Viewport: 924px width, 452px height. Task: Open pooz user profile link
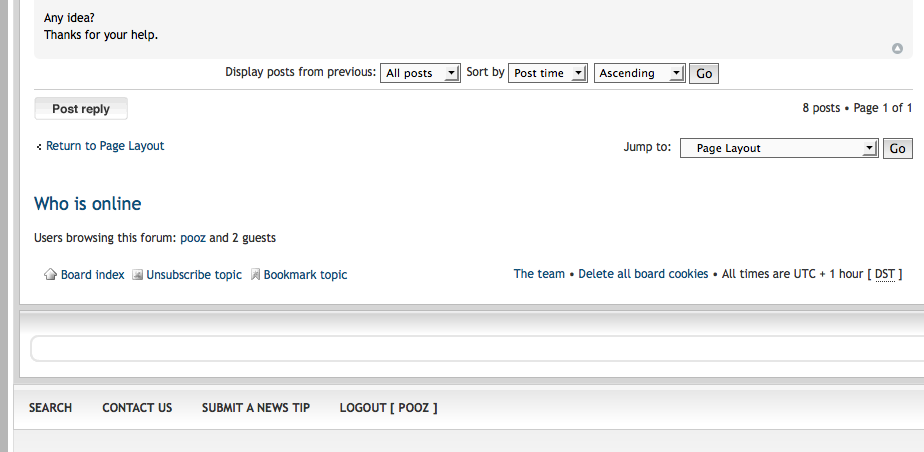(x=193, y=238)
